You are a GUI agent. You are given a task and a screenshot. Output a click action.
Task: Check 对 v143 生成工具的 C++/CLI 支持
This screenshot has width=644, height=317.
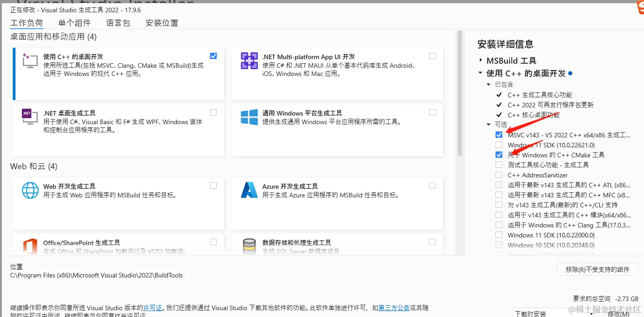click(x=499, y=205)
